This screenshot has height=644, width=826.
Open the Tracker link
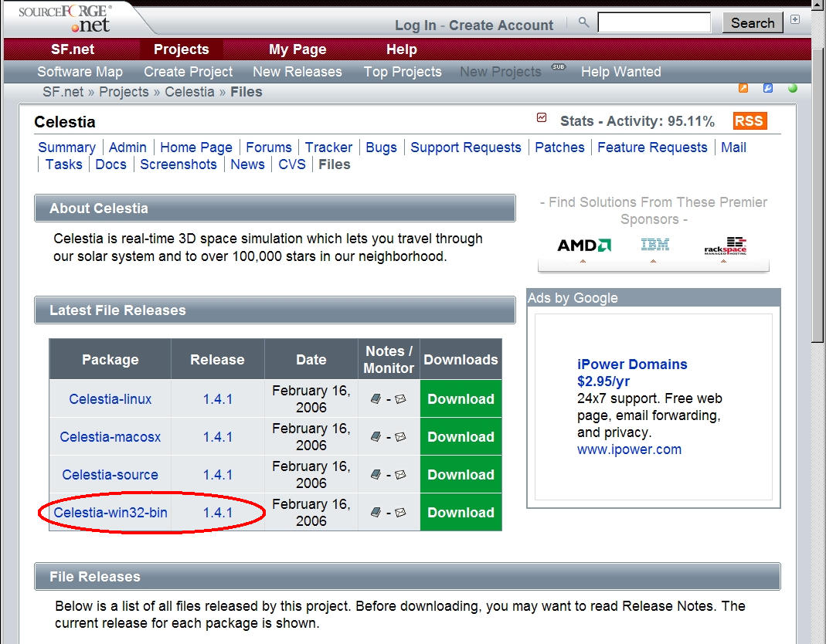pyautogui.click(x=328, y=147)
